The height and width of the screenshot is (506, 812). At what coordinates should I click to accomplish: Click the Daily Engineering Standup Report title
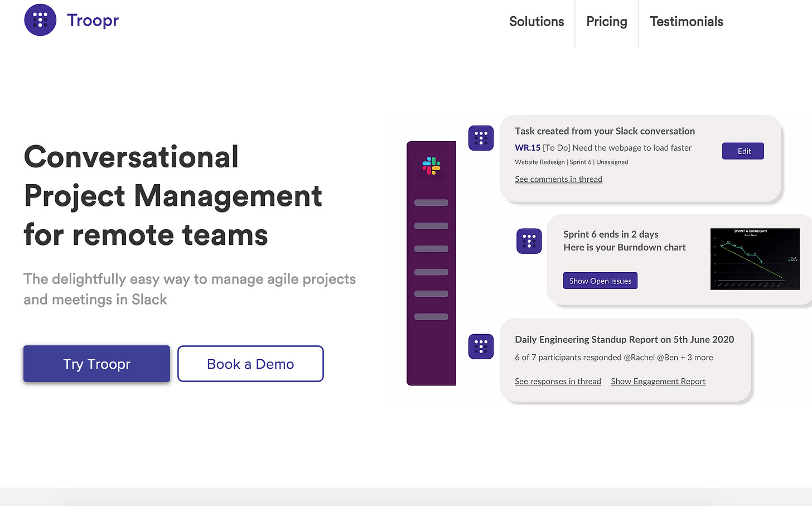tap(625, 340)
